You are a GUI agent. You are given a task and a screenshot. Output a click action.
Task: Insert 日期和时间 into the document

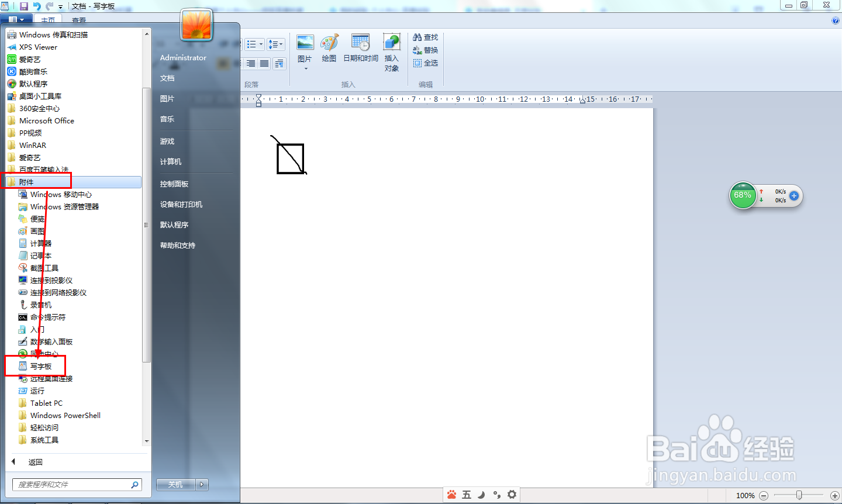point(360,49)
